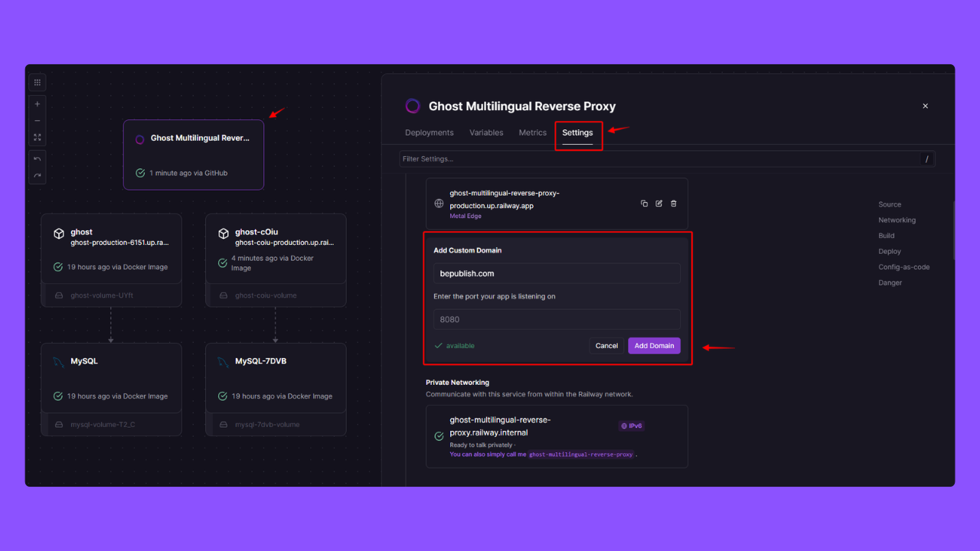Click the zoom out icon on the canvas toolbar
The height and width of the screenshot is (551, 980).
tap(37, 120)
